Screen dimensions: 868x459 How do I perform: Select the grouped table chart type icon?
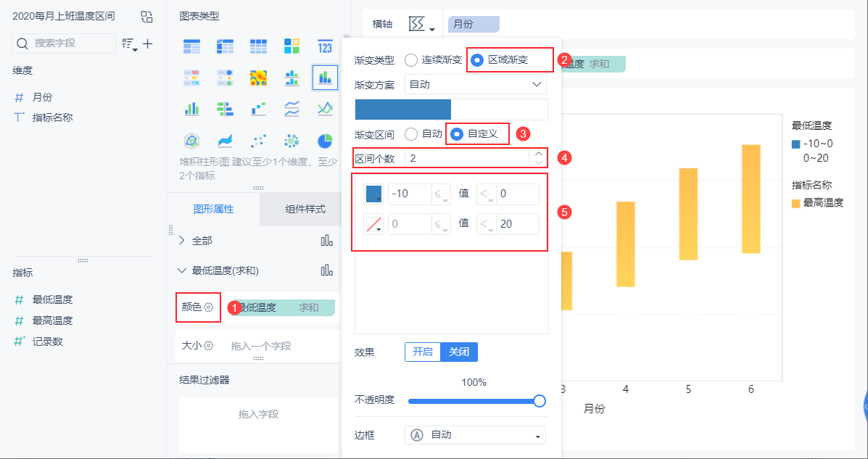191,46
